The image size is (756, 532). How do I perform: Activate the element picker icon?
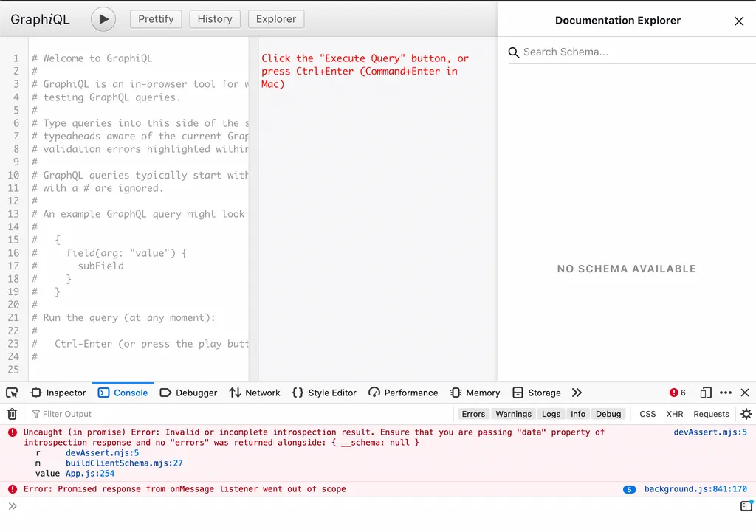[12, 393]
